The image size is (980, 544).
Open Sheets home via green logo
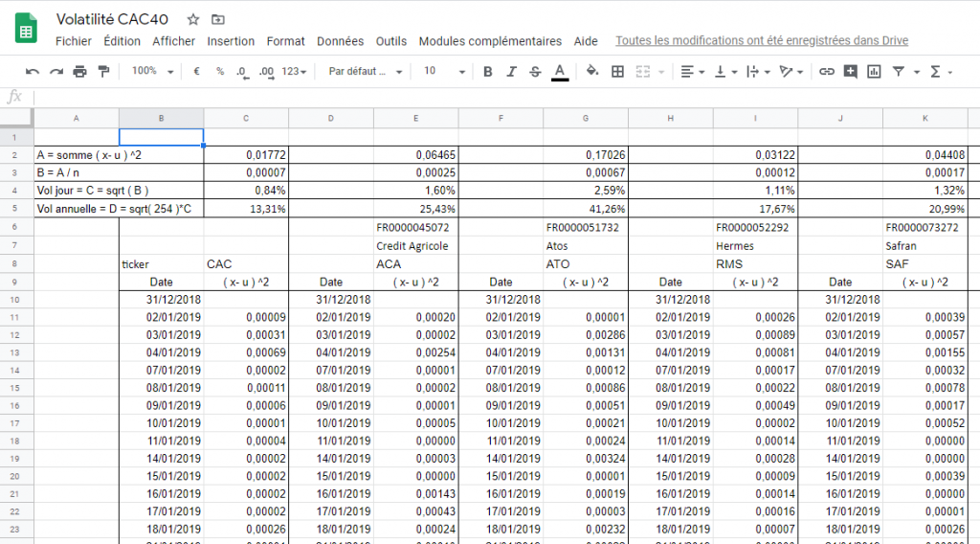(26, 29)
